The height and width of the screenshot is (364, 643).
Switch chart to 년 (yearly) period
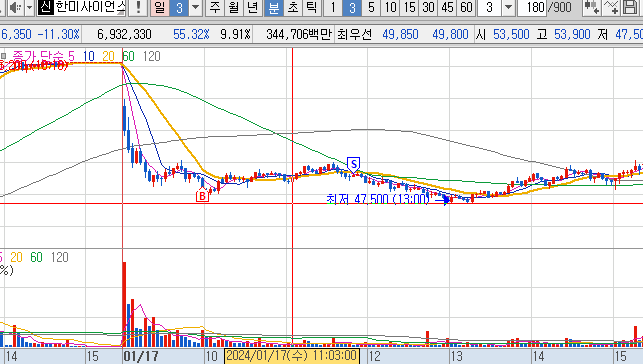[253, 7]
